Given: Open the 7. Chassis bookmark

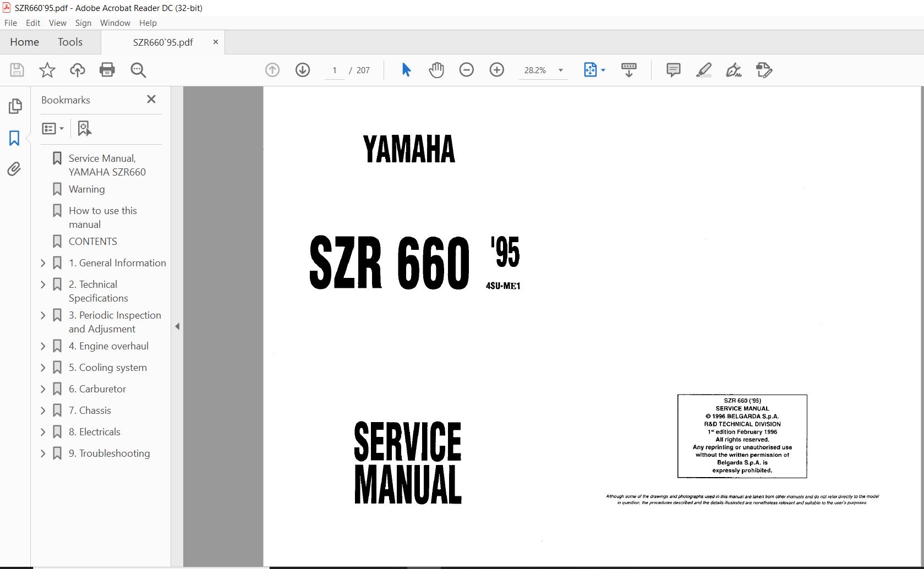Looking at the screenshot, I should point(90,411).
